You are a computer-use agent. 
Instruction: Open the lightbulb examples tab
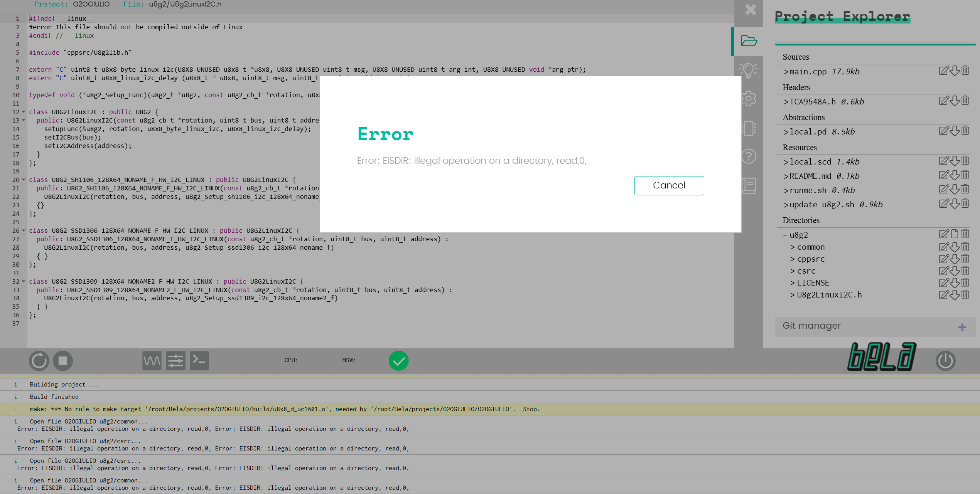coord(748,71)
